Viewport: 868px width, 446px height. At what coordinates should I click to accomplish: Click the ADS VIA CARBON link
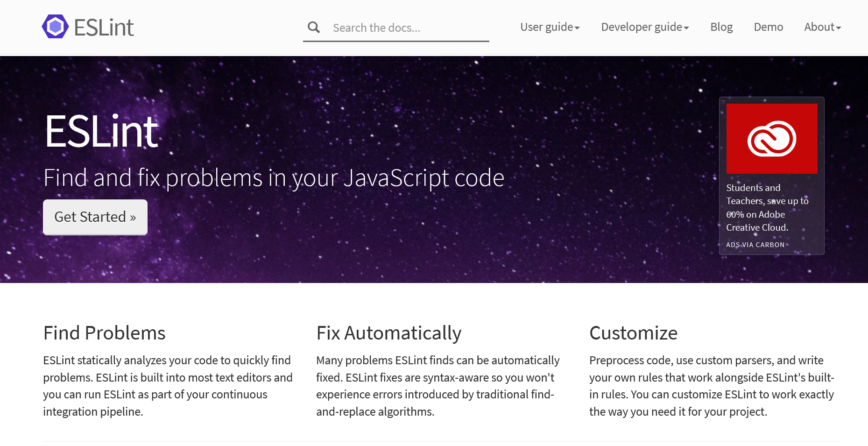755,245
